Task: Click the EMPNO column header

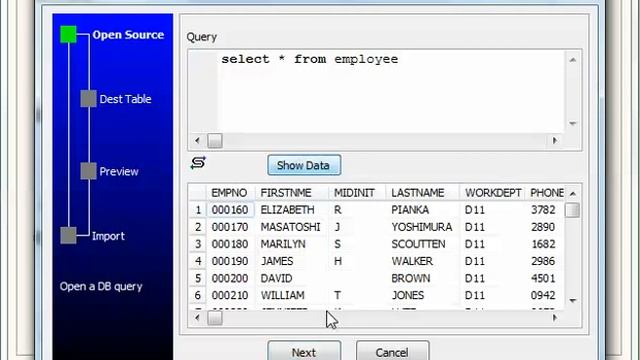Action: click(x=231, y=193)
